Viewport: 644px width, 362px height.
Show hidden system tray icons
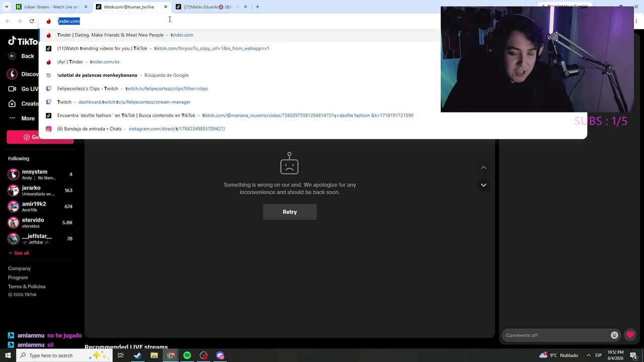pos(588,355)
